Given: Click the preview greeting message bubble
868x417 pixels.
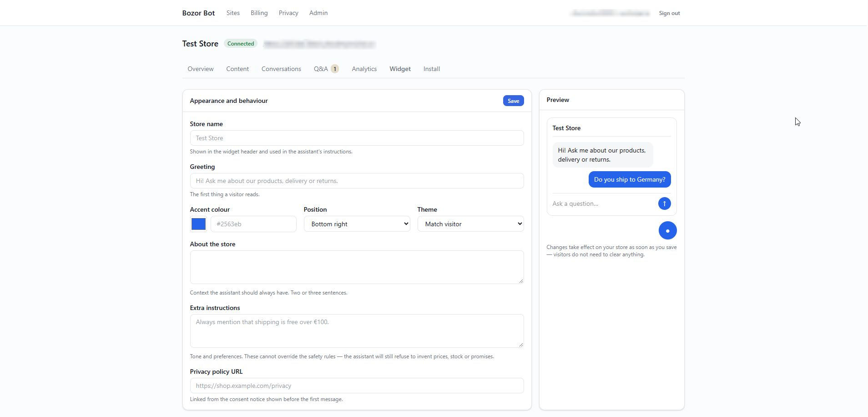Looking at the screenshot, I should 602,155.
